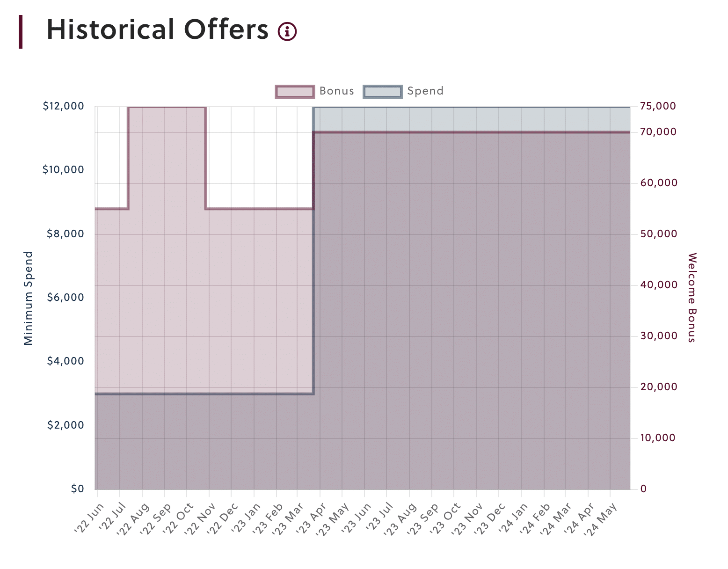Viewport: 728px width, 569px height.
Task: Hide the Bonus series via legend label
Action: pos(336,91)
